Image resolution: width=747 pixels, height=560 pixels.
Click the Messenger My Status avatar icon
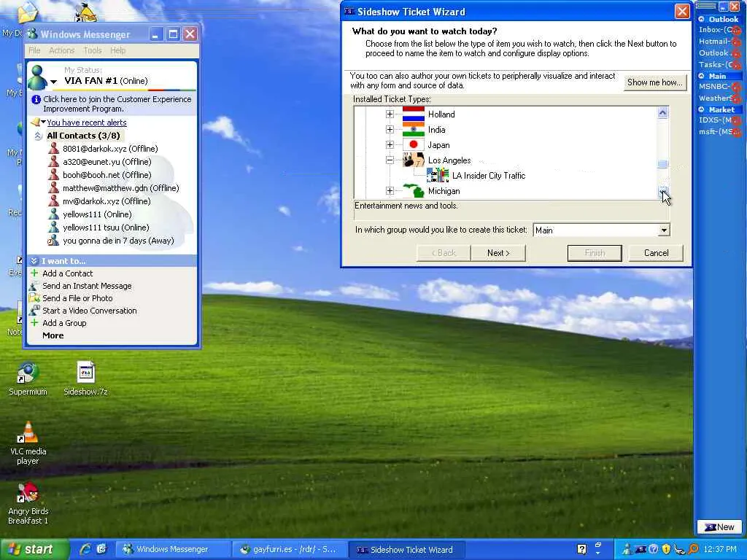(x=38, y=77)
